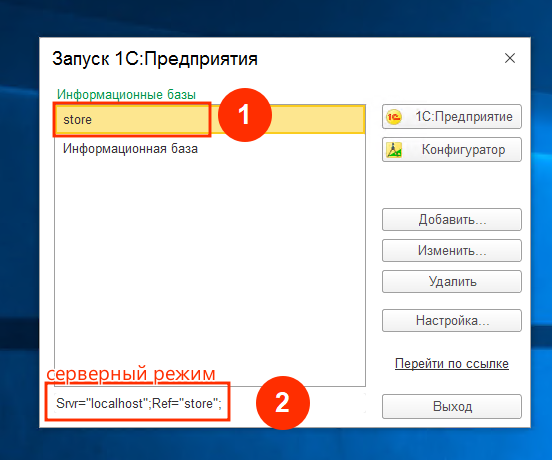The height and width of the screenshot is (460, 552).
Task: Click the yellow 1C logo icon
Action: tap(394, 117)
